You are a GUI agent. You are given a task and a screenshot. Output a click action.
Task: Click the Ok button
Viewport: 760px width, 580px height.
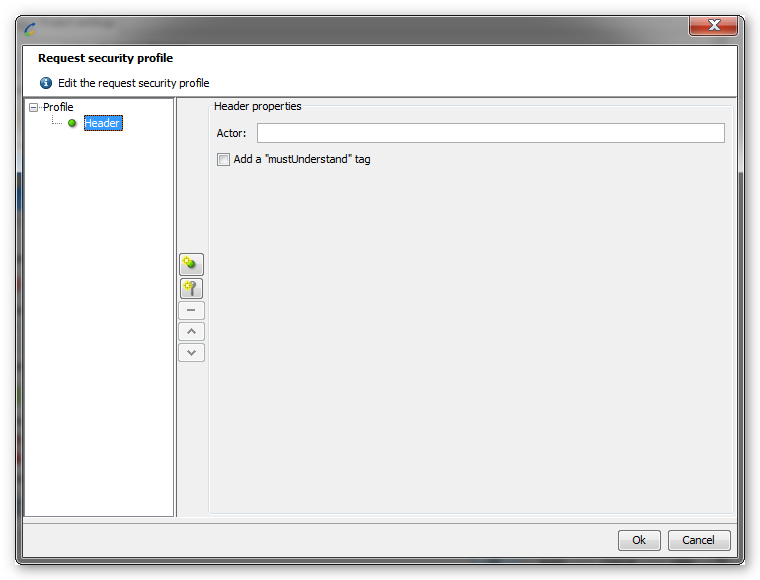pyautogui.click(x=639, y=540)
